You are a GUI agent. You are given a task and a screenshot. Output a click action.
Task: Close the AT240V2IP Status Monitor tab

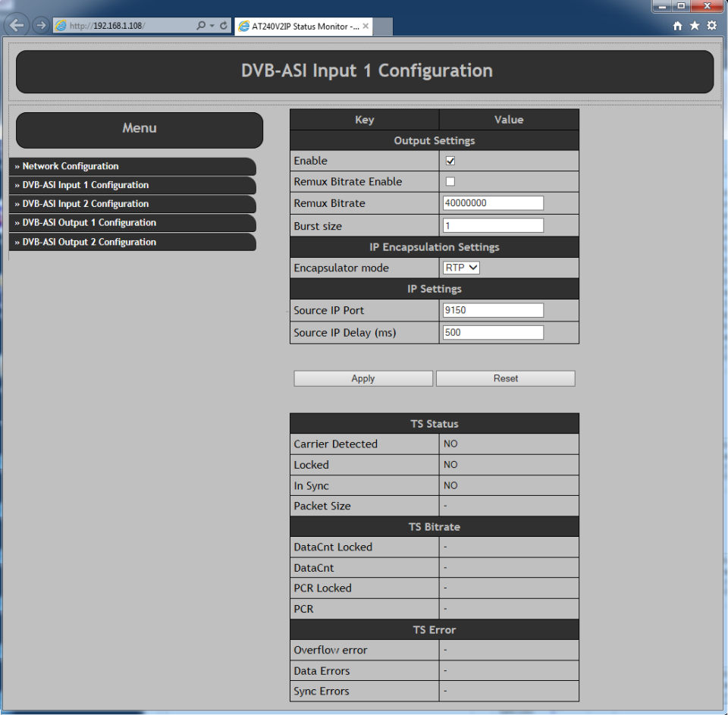(x=366, y=26)
